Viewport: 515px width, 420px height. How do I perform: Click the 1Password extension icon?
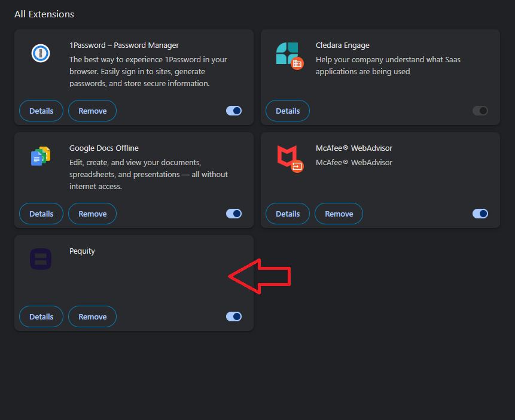pyautogui.click(x=41, y=53)
